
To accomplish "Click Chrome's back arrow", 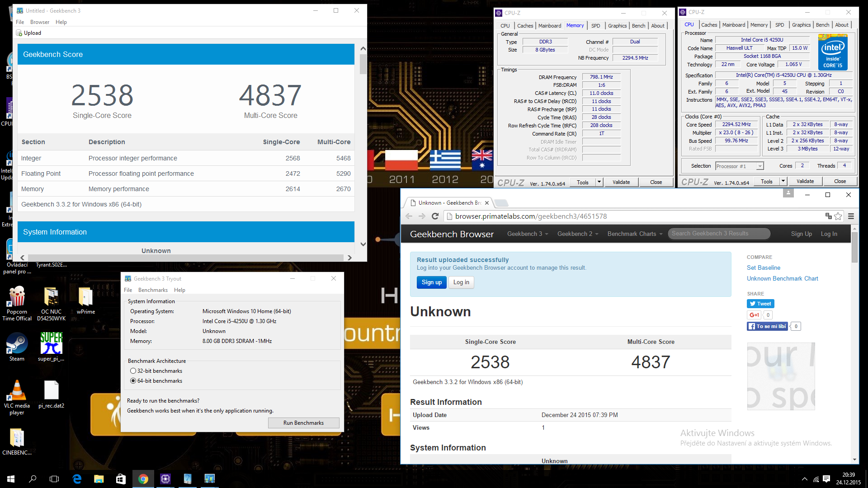I will click(409, 216).
